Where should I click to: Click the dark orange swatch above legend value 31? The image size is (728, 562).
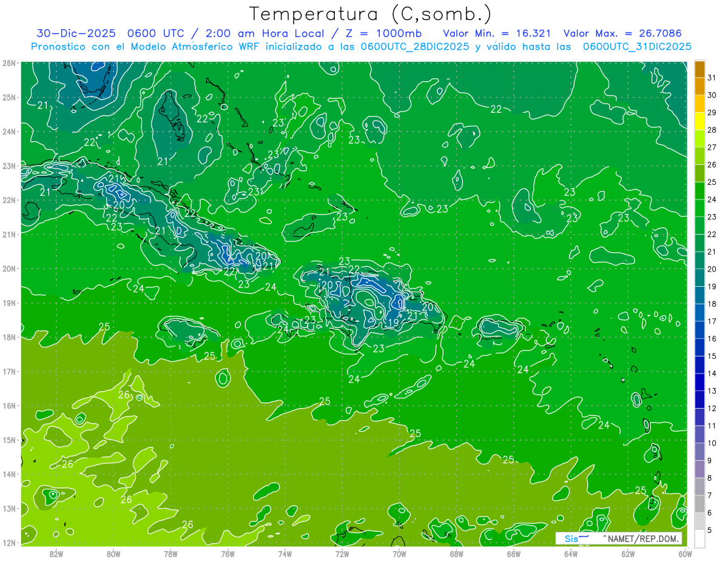(699, 69)
